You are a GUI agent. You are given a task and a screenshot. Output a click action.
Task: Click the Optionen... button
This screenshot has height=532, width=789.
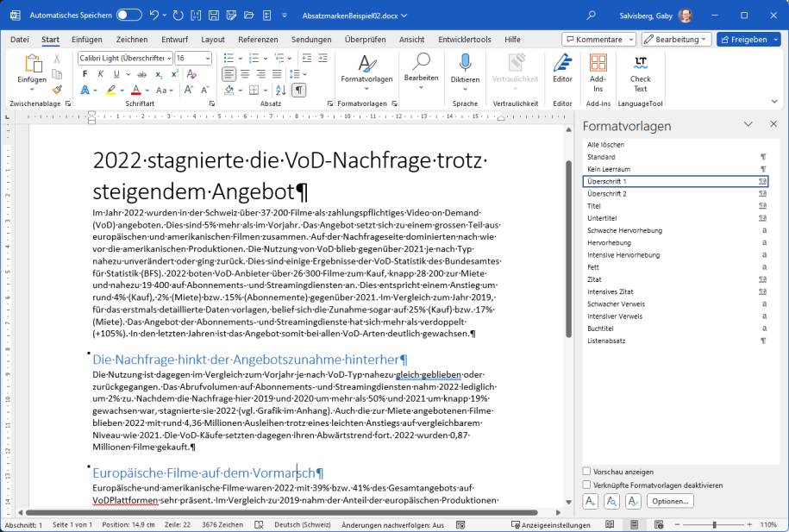[x=669, y=501]
